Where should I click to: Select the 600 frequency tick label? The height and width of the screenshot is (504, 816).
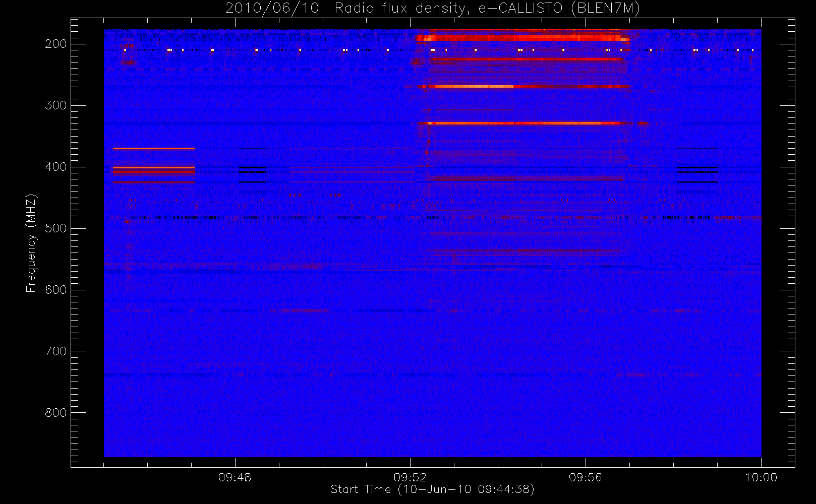point(56,290)
